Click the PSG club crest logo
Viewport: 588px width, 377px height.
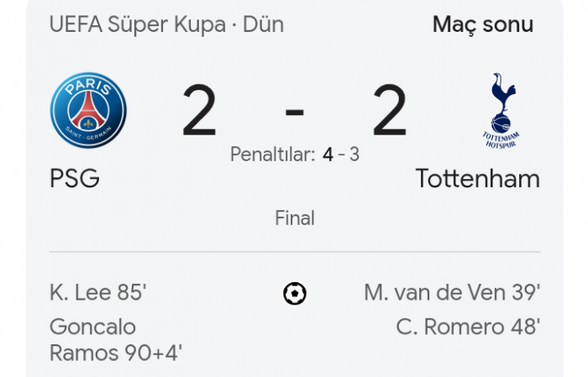[88, 110]
